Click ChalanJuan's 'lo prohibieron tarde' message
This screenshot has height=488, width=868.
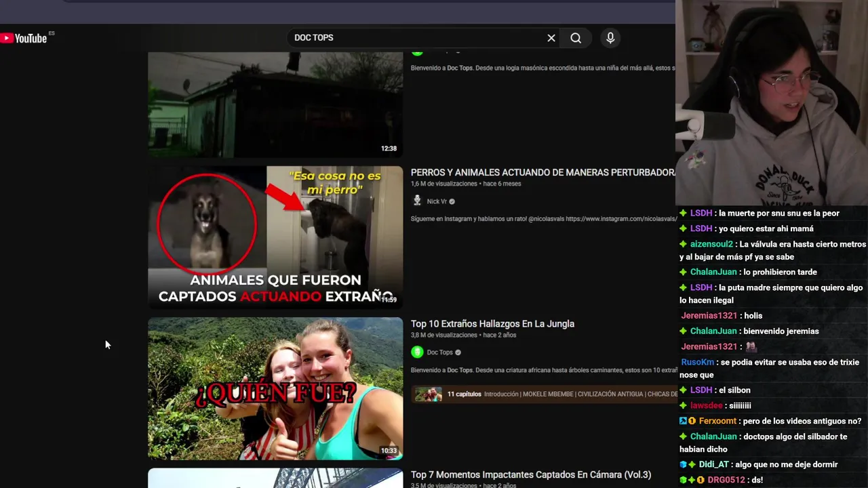780,272
